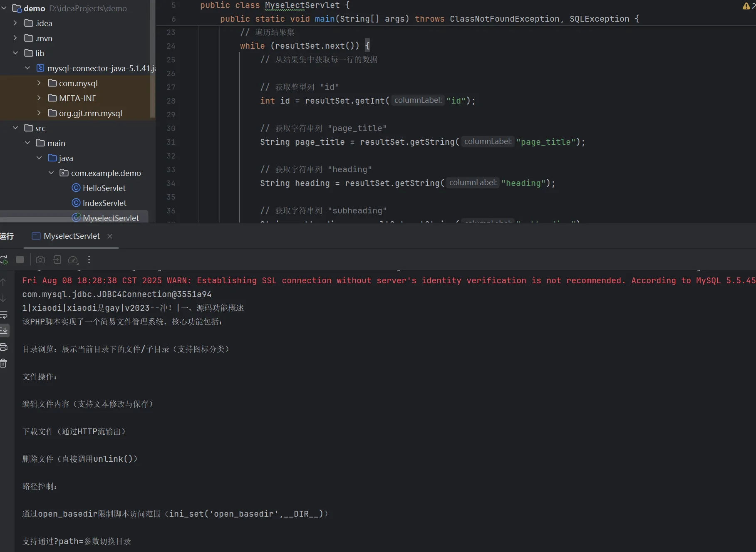Expand the com.mysql package node
The width and height of the screenshot is (756, 552).
pos(39,83)
